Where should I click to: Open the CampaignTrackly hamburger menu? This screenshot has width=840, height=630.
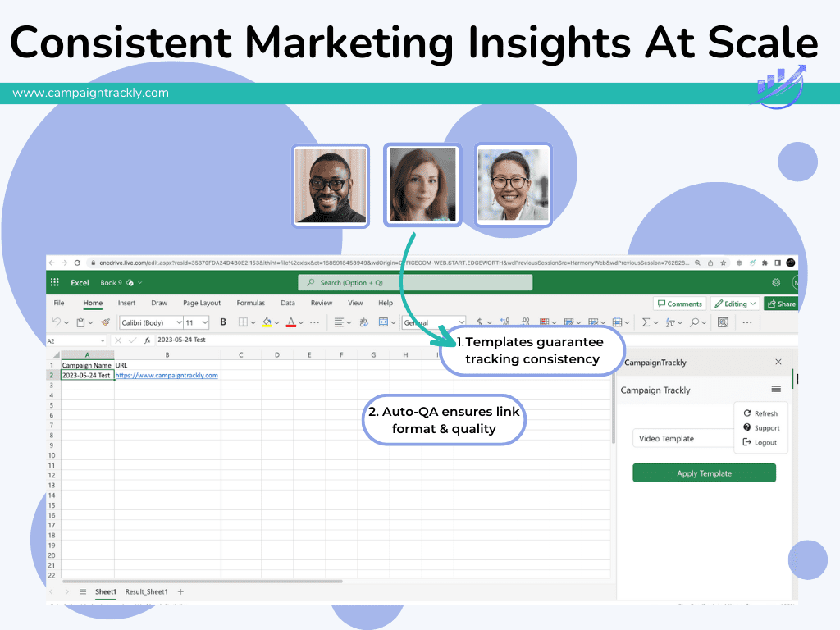click(x=776, y=389)
